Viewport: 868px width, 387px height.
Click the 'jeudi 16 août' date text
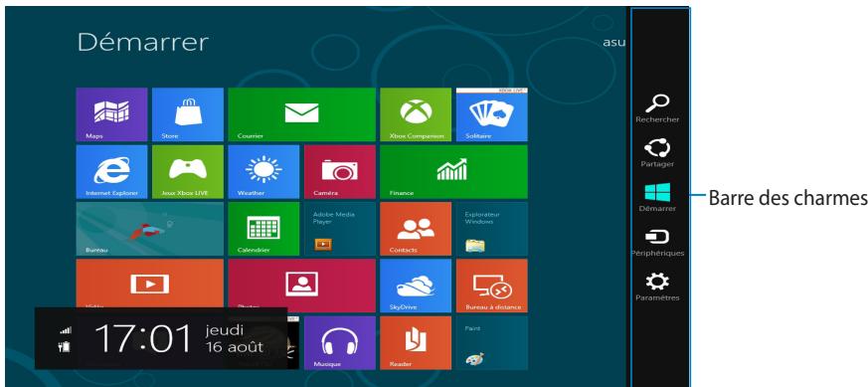pos(235,339)
